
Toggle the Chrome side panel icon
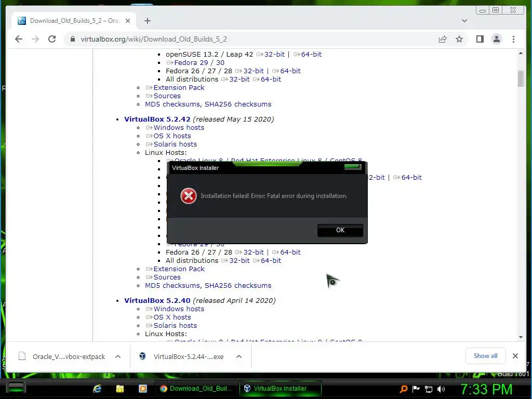coord(480,39)
